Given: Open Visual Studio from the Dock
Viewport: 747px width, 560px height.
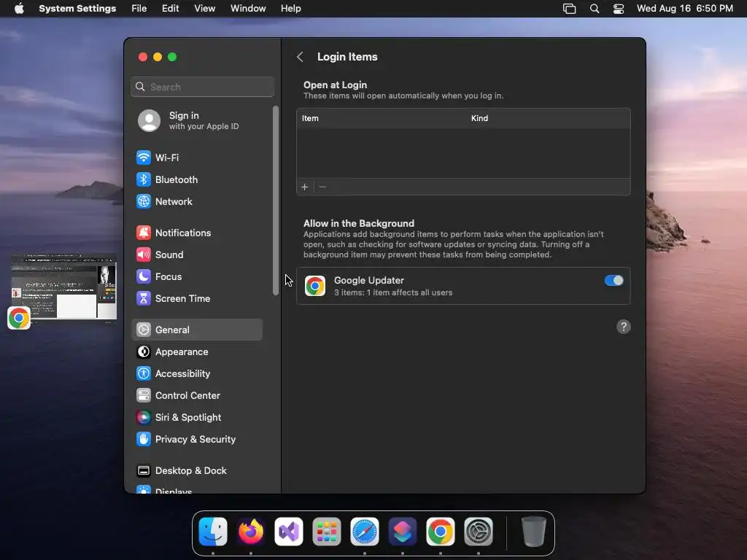Looking at the screenshot, I should [x=289, y=532].
